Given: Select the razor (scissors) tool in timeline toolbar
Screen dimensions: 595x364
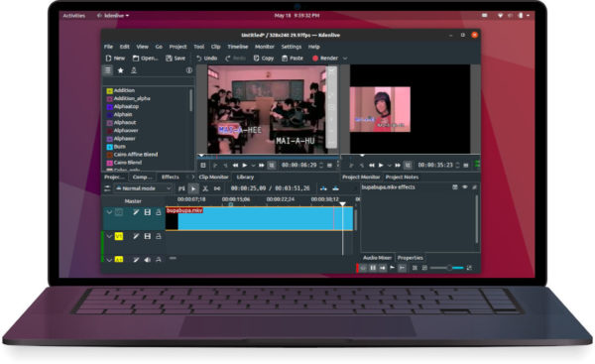Looking at the screenshot, I should coord(205,188).
